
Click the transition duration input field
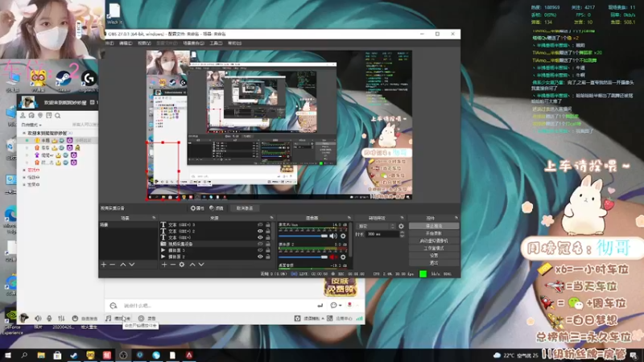click(382, 234)
